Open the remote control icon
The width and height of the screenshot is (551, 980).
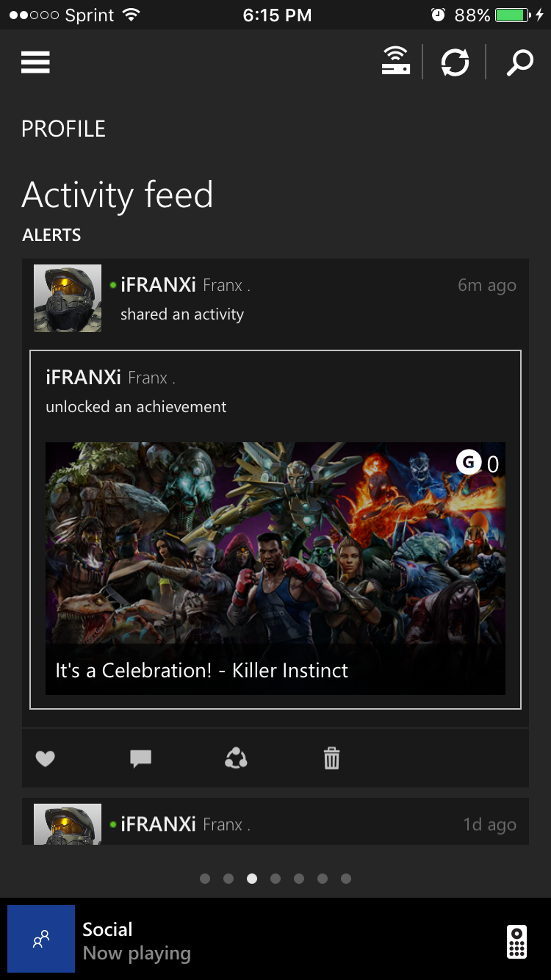[517, 942]
